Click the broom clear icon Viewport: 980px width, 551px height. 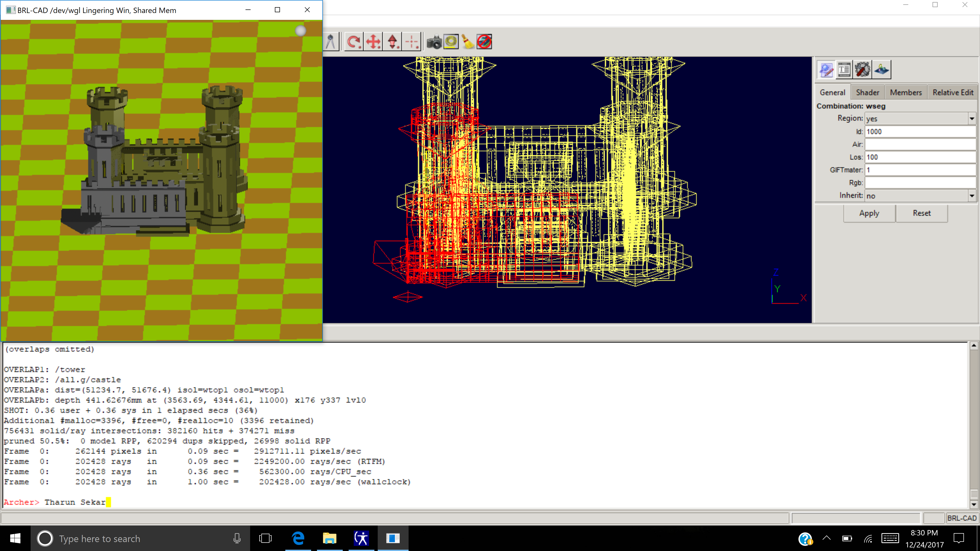tap(468, 41)
